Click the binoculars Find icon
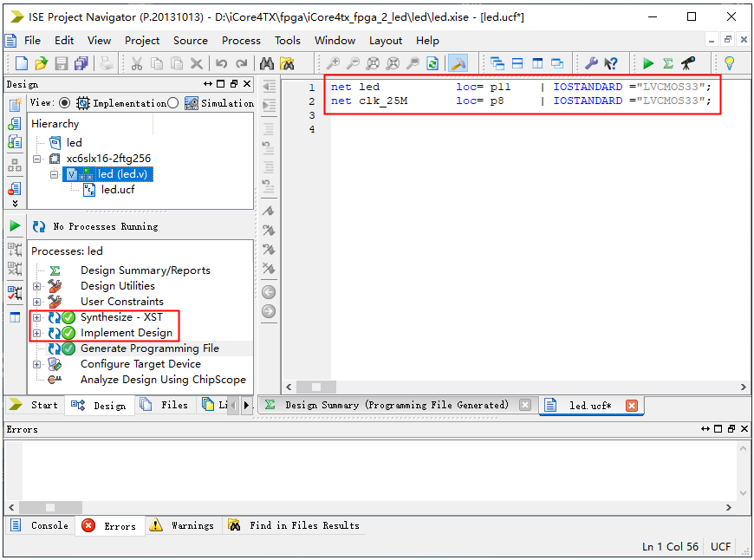Viewport: 754px width, 560px height. coord(267,63)
